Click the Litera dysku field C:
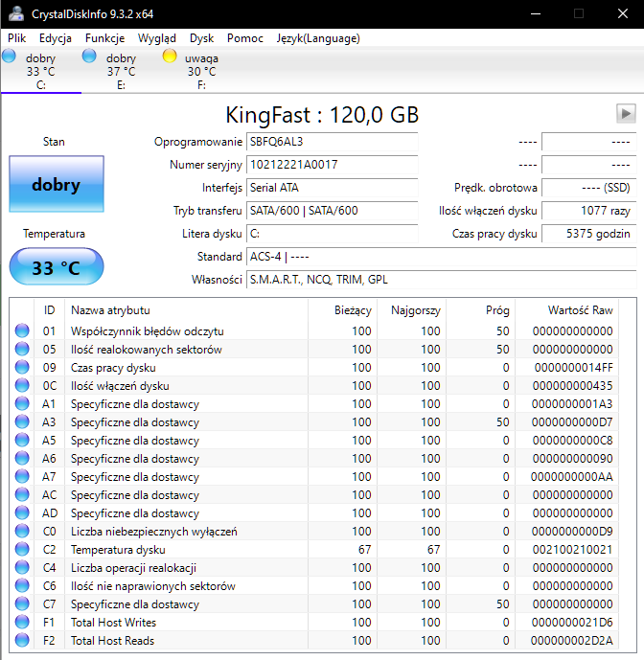The height and width of the screenshot is (660, 644). (332, 234)
